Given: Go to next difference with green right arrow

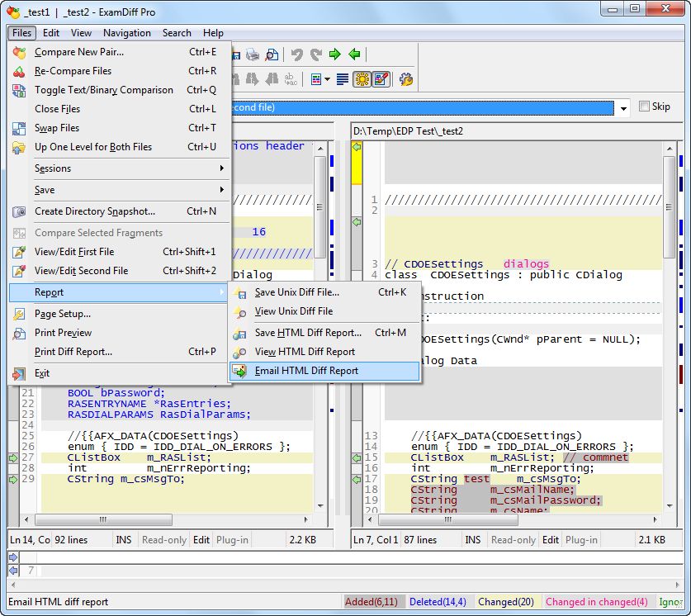Looking at the screenshot, I should [x=335, y=54].
